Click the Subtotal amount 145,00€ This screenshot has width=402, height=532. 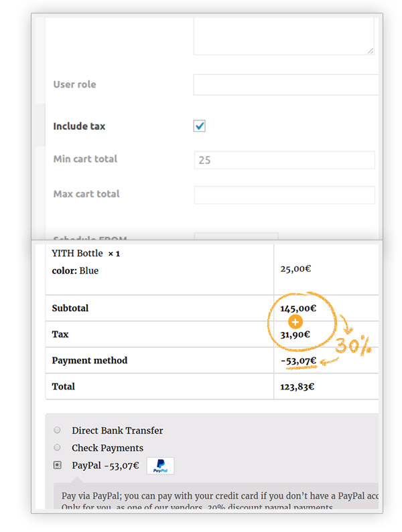[x=298, y=308]
